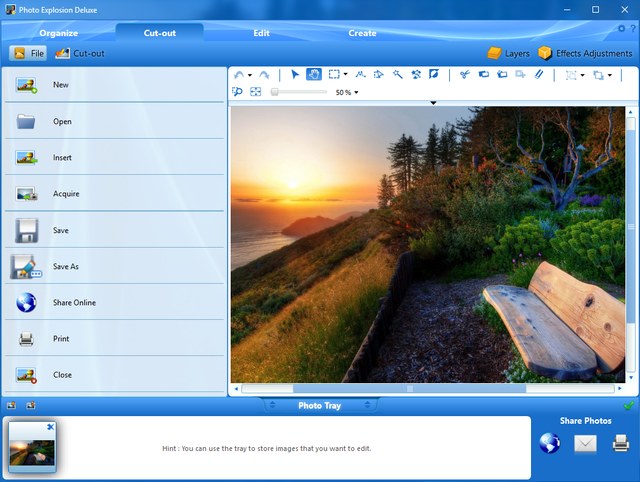Image resolution: width=640 pixels, height=482 pixels.
Task: Select the arrow pointer tool
Action: pyautogui.click(x=295, y=74)
